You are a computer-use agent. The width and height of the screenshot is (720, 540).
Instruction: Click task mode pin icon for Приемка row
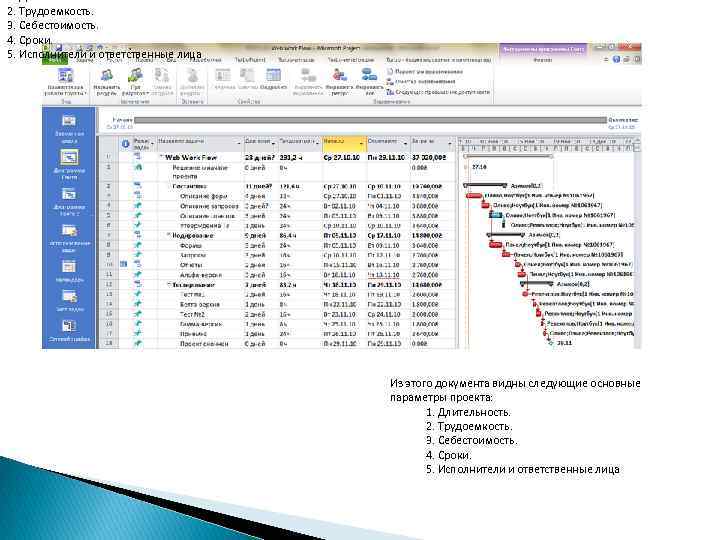(x=138, y=334)
